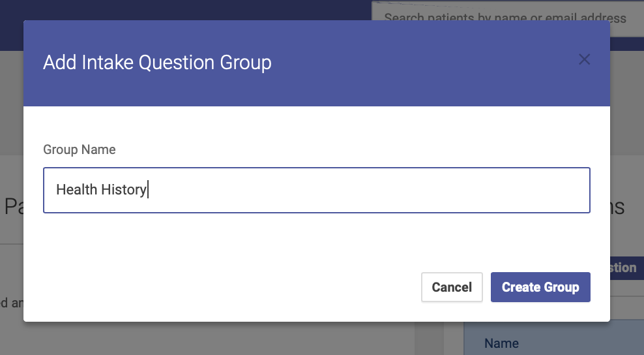Click the cut-off 'Pa' heading in the background
644x355 pixels.
[x=14, y=206]
